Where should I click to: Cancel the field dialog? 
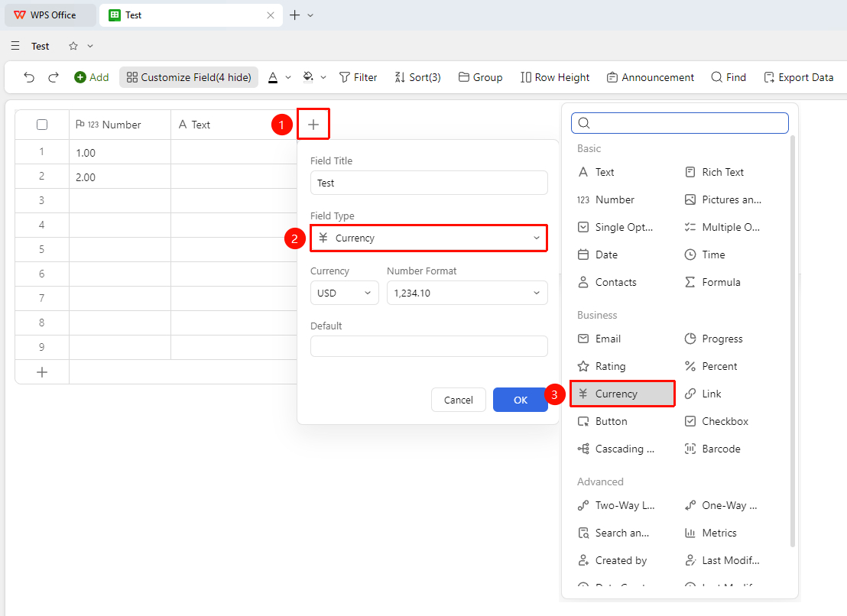459,400
